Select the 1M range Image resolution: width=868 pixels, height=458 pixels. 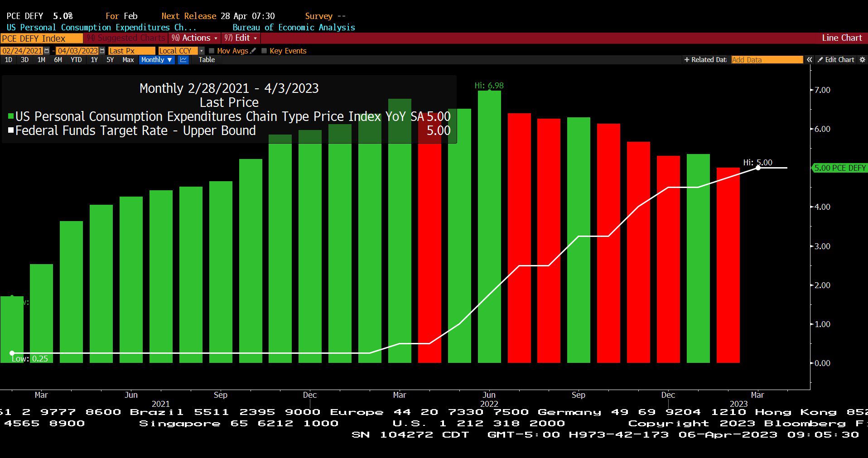point(41,60)
